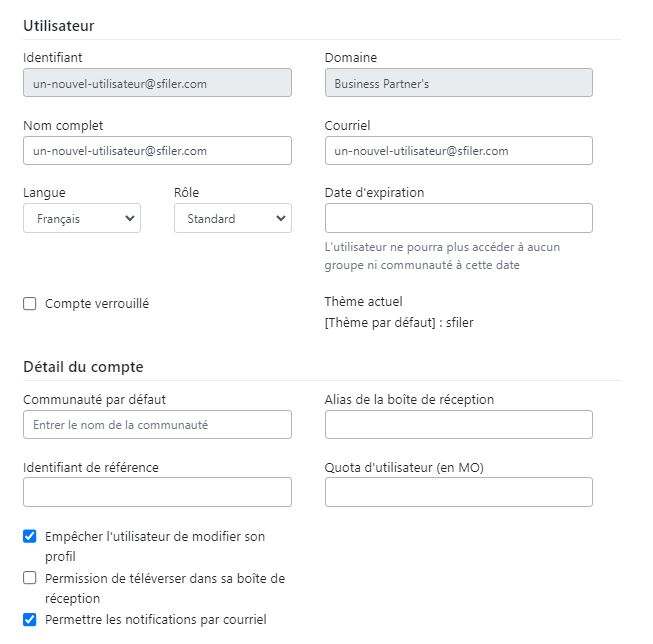
Task: Click the Thème par défaut sfiler text
Action: (399, 323)
